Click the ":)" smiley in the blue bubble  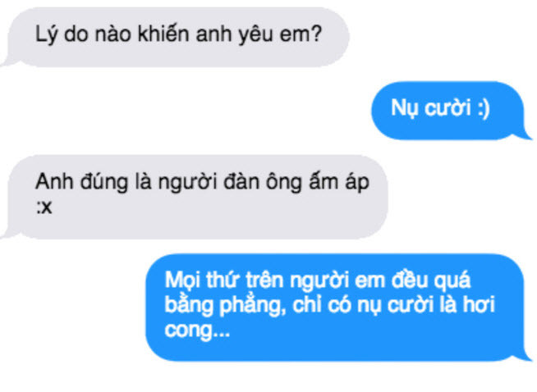pos(484,108)
